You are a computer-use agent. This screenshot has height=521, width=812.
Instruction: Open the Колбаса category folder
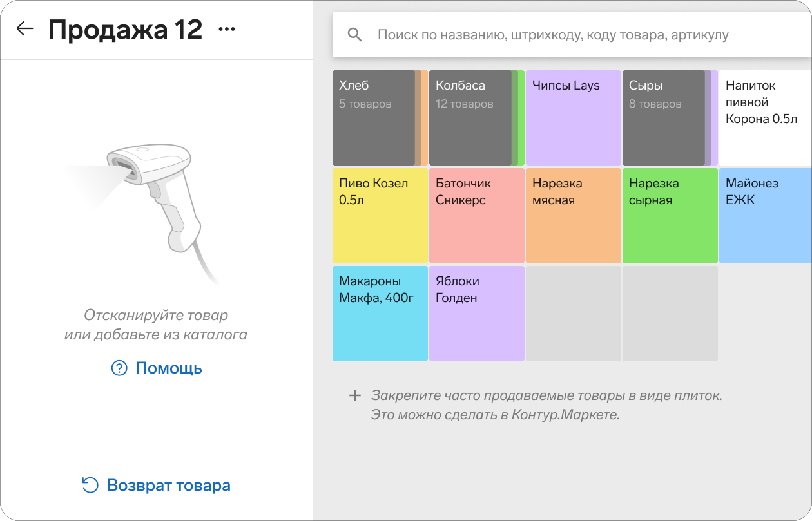point(471,118)
